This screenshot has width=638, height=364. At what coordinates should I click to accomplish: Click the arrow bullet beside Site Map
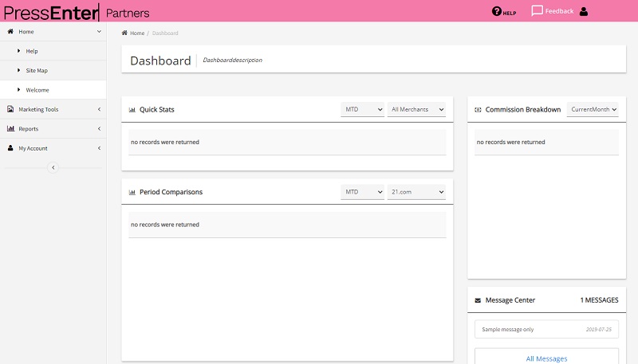(18, 70)
